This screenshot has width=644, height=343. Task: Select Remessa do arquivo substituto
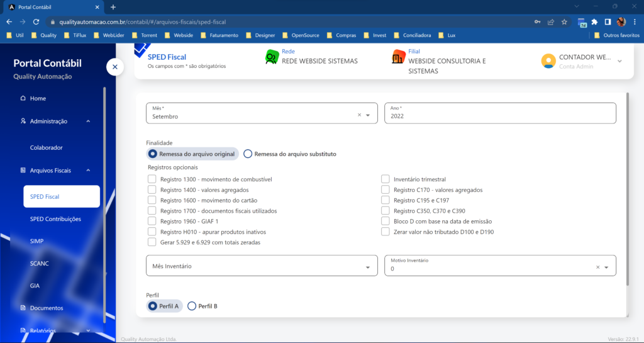point(248,154)
